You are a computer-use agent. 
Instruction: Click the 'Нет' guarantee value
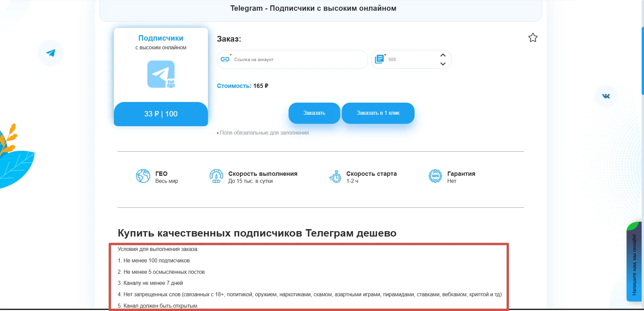tap(452, 181)
